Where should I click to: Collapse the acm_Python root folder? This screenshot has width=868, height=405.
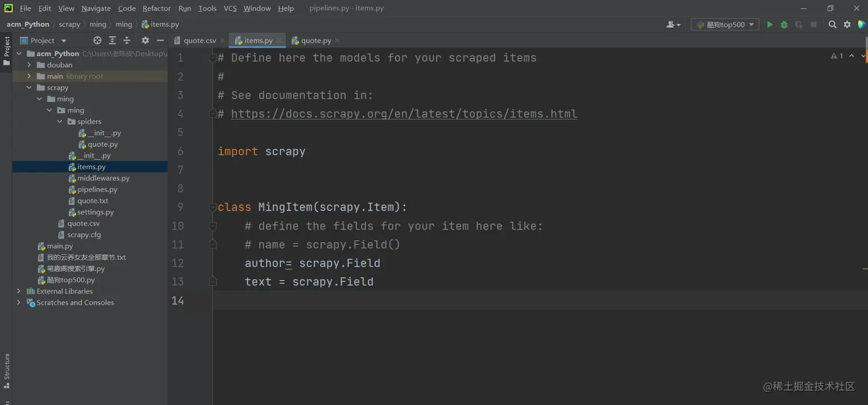click(x=19, y=53)
